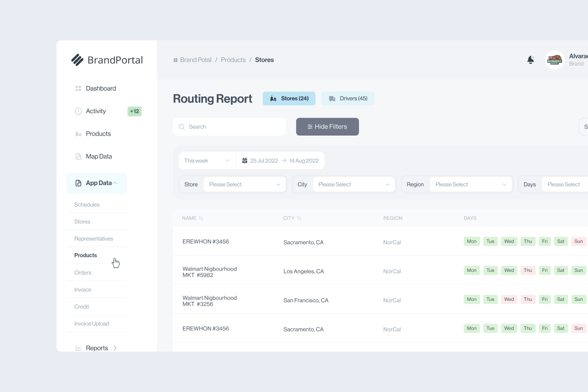Open the Store Please Select dropdown
The height and width of the screenshot is (392, 588).
coord(245,185)
